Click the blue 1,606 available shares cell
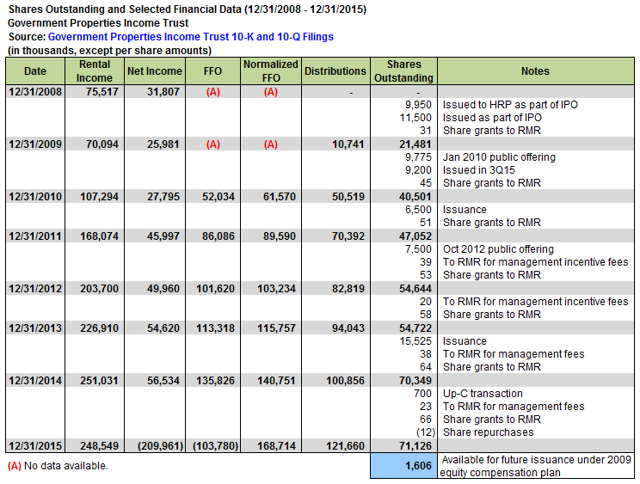The height and width of the screenshot is (484, 640). click(404, 466)
